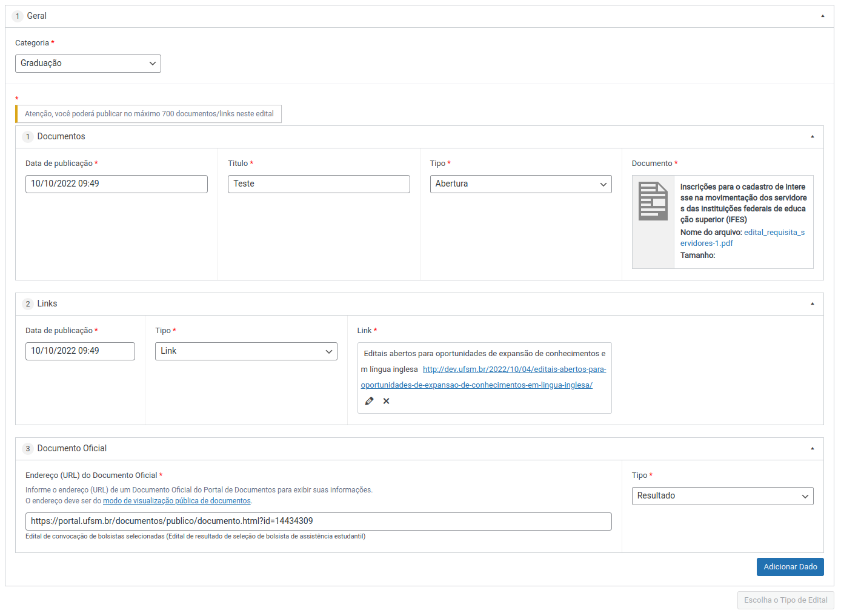
Task: Open the Tipo dropdown showing Resultado
Action: point(722,496)
